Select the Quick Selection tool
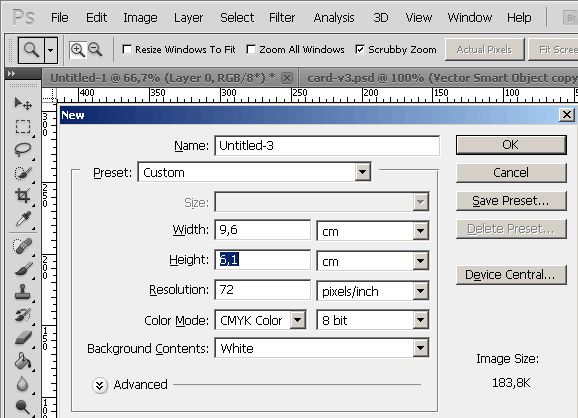 click(23, 173)
